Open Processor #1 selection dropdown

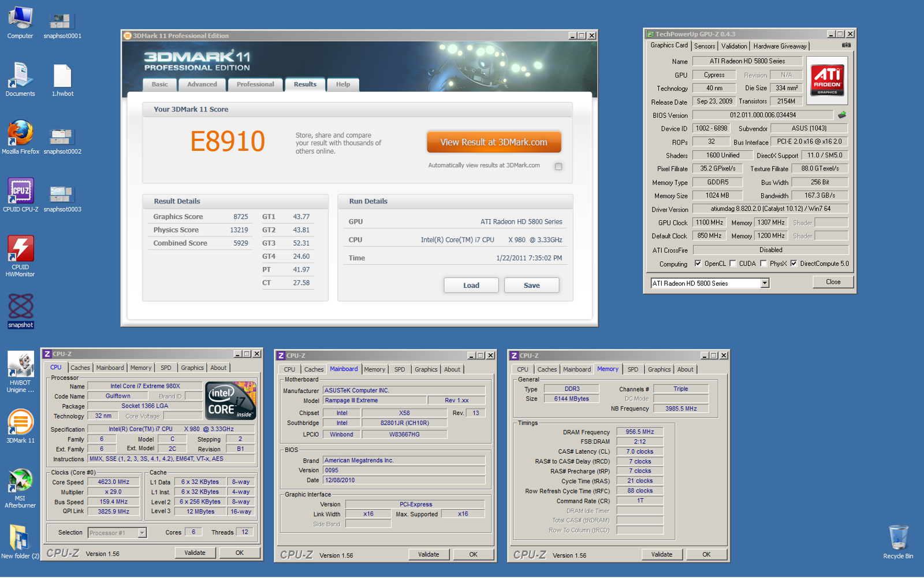[142, 533]
